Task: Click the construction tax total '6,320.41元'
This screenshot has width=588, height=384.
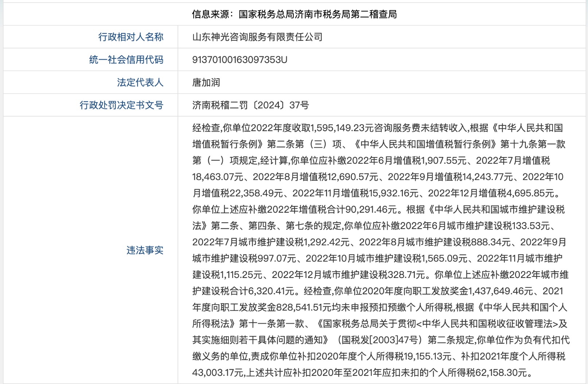Action: 271,291
